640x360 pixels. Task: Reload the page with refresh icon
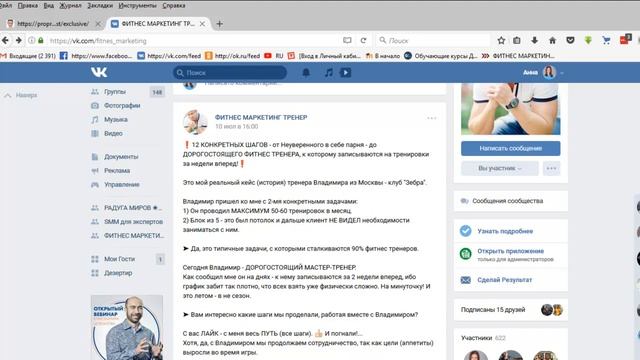tap(363, 40)
